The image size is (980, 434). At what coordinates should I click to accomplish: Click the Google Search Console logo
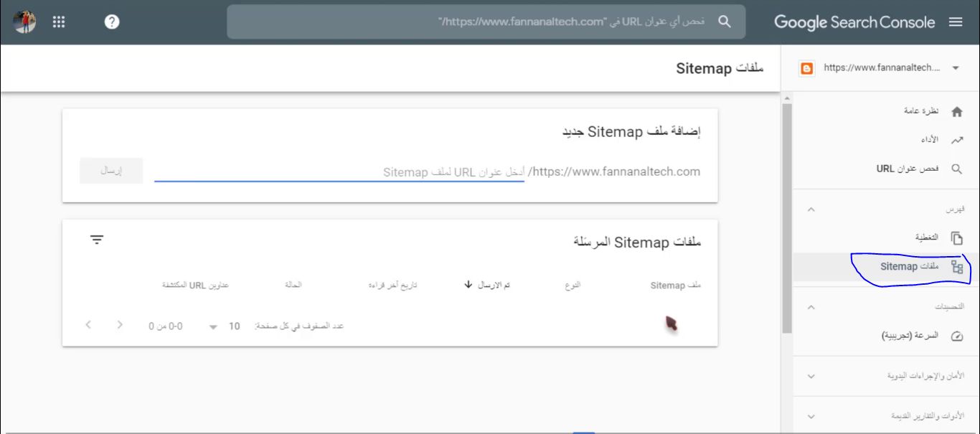pyautogui.click(x=854, y=22)
